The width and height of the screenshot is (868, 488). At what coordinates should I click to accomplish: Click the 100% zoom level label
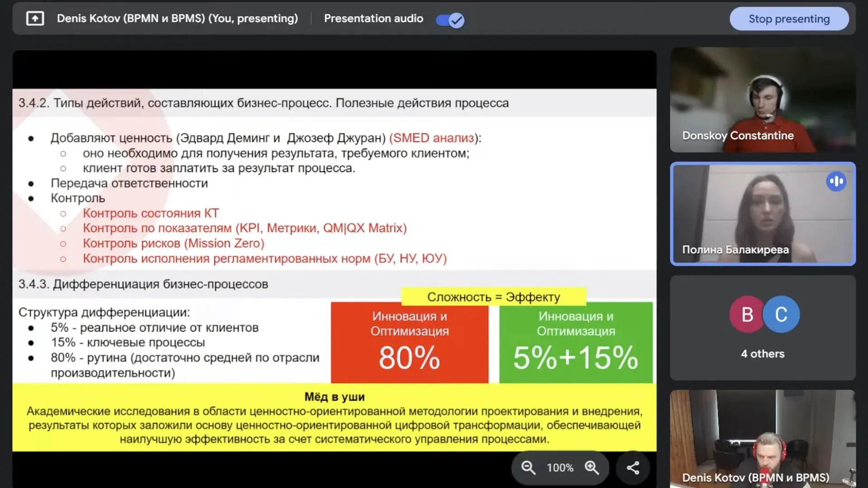click(560, 468)
